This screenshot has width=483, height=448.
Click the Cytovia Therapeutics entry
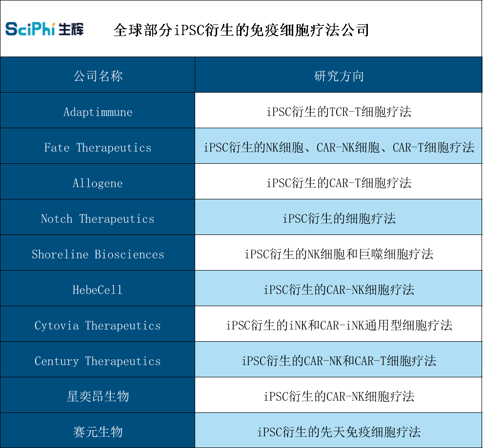[98, 324]
